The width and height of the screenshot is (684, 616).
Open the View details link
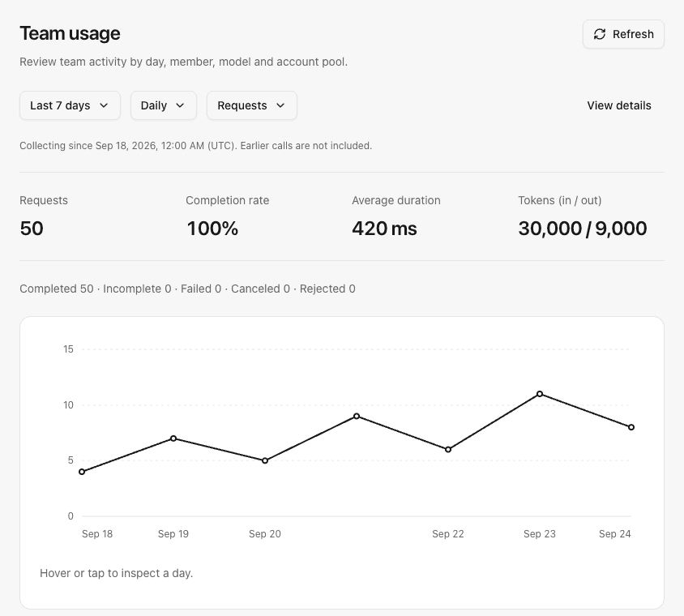click(x=619, y=105)
